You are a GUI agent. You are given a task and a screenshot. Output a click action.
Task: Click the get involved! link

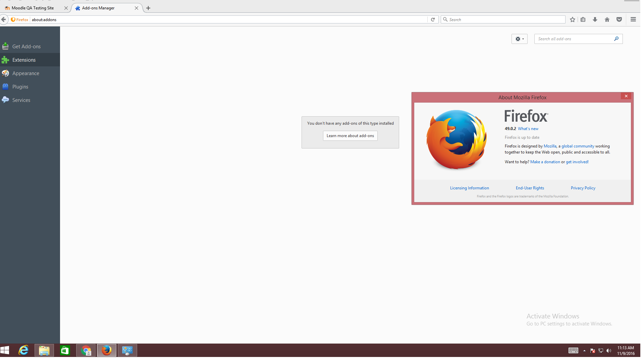point(577,162)
